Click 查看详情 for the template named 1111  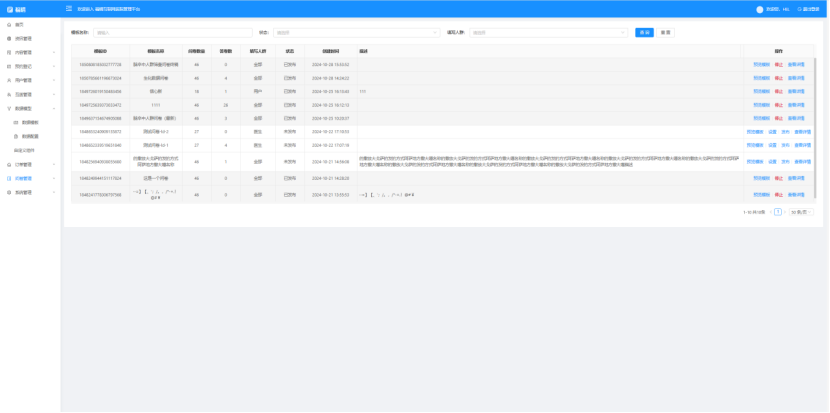[x=795, y=104]
